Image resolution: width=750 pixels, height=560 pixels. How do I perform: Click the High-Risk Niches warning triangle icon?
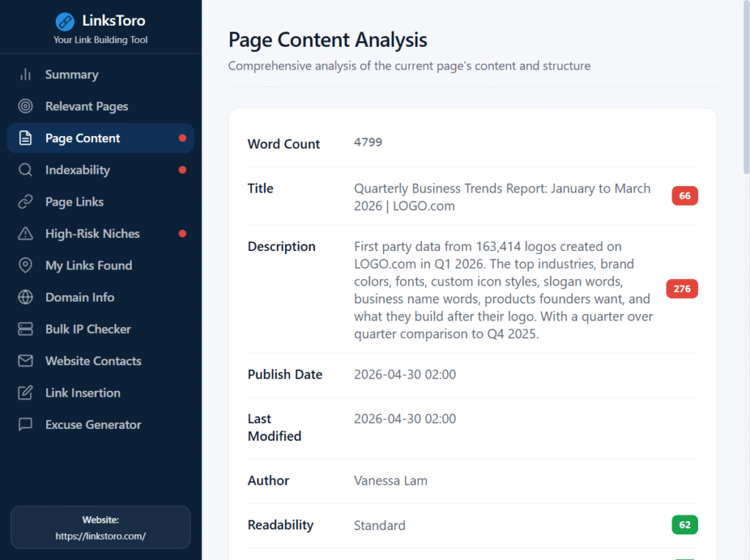pyautogui.click(x=26, y=234)
